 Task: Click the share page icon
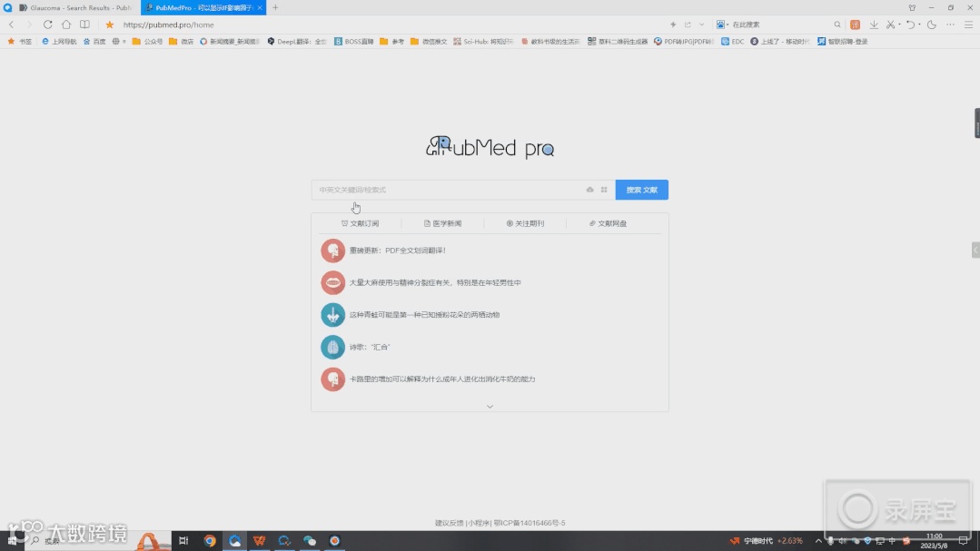pyautogui.click(x=688, y=25)
